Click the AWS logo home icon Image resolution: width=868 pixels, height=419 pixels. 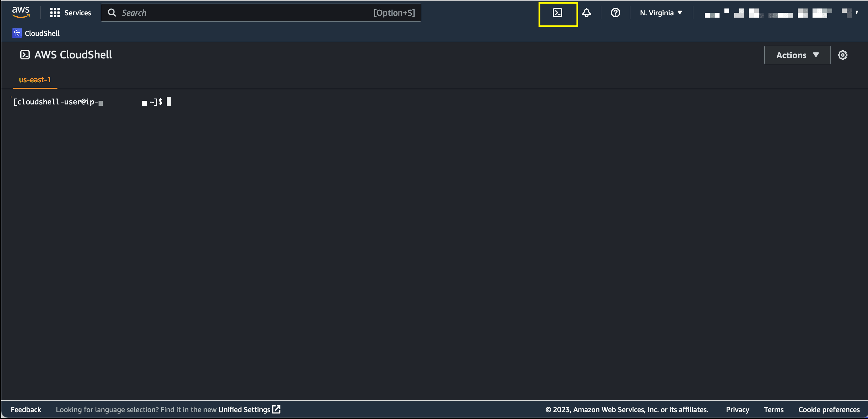point(21,12)
